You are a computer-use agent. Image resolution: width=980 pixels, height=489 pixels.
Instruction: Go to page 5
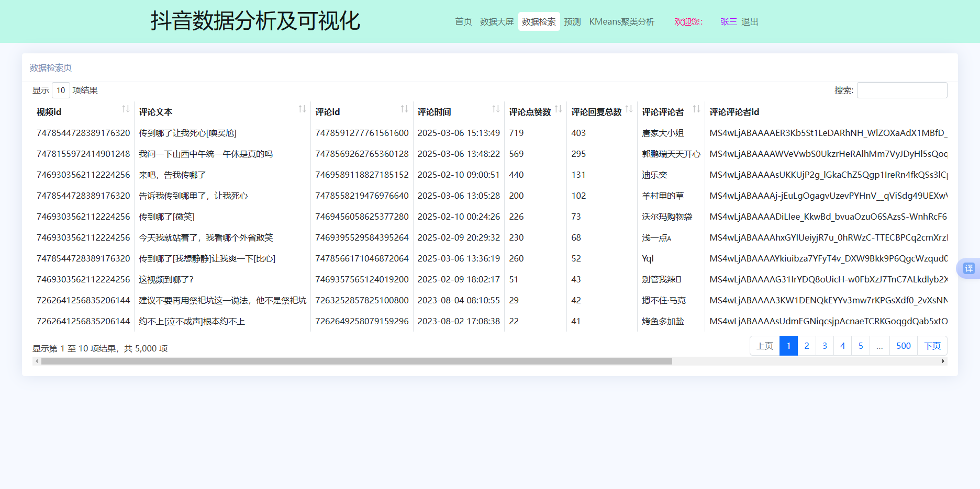(861, 346)
